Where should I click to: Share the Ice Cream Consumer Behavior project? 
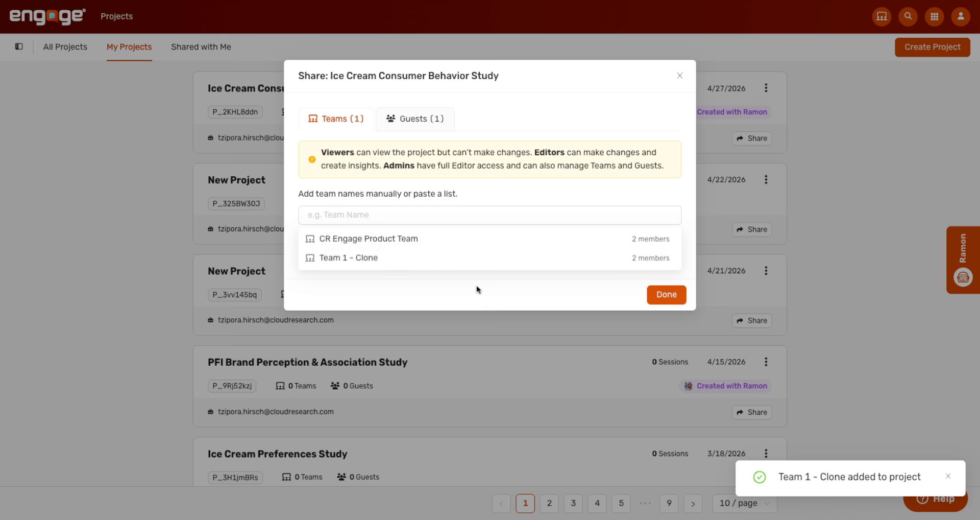coord(752,138)
